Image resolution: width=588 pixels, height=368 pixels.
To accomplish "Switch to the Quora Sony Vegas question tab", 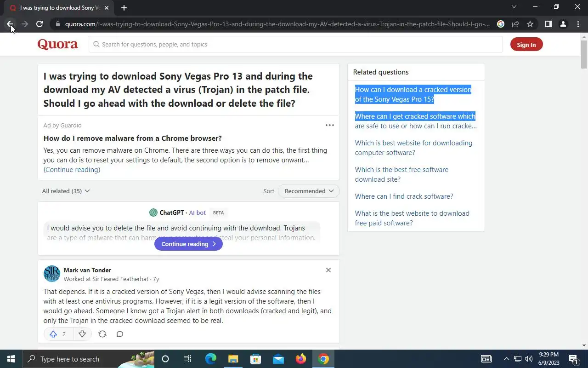I will pyautogui.click(x=60, y=8).
